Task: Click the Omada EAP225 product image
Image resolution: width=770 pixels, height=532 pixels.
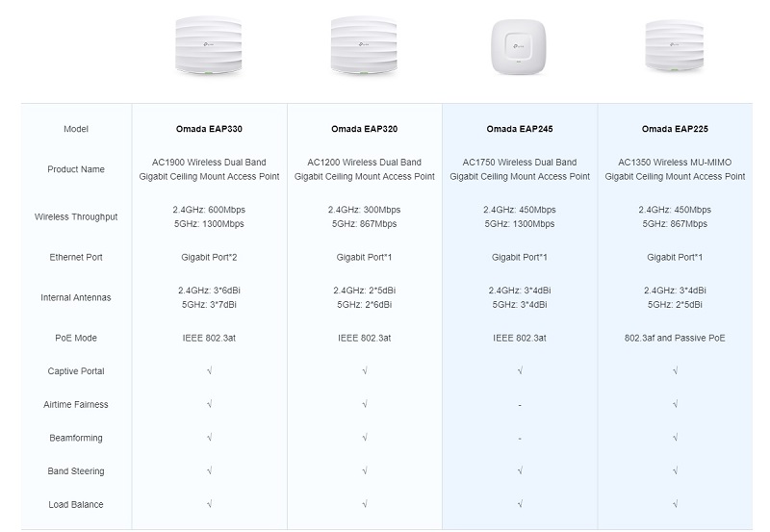Action: pyautogui.click(x=675, y=45)
